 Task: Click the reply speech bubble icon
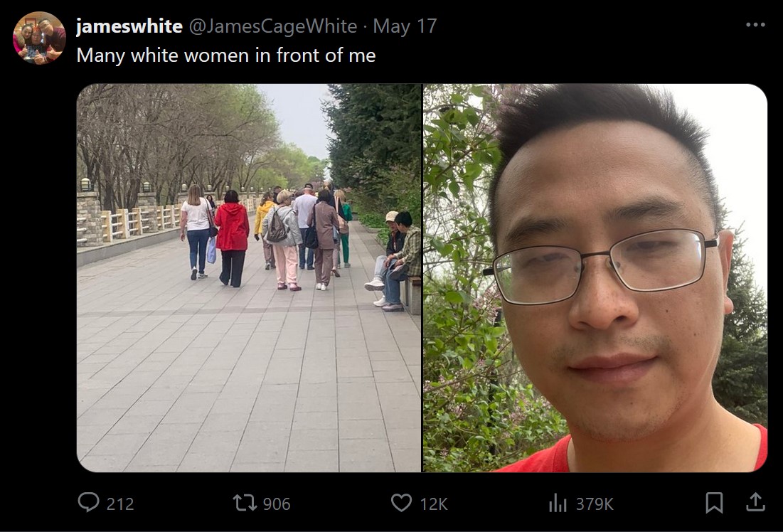(88, 503)
